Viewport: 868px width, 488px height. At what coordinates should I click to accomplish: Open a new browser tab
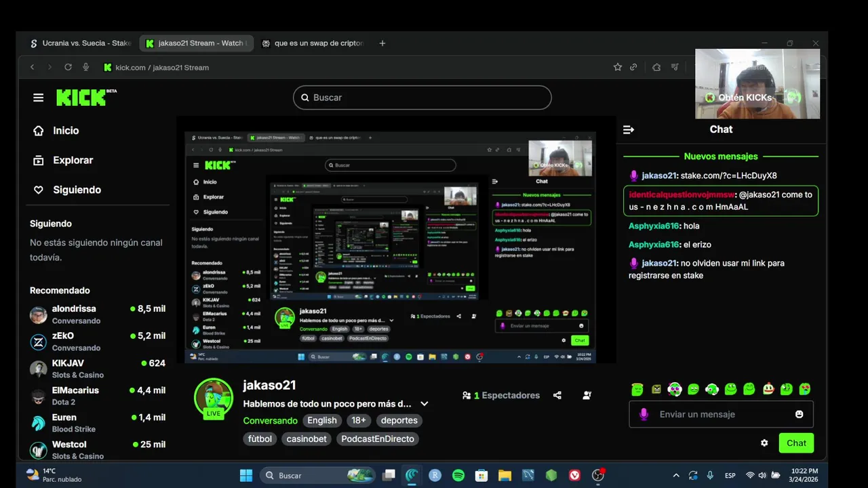tap(382, 43)
